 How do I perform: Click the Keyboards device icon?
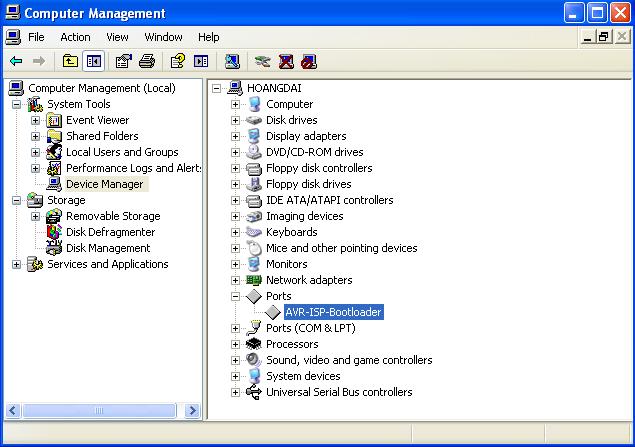pos(254,232)
